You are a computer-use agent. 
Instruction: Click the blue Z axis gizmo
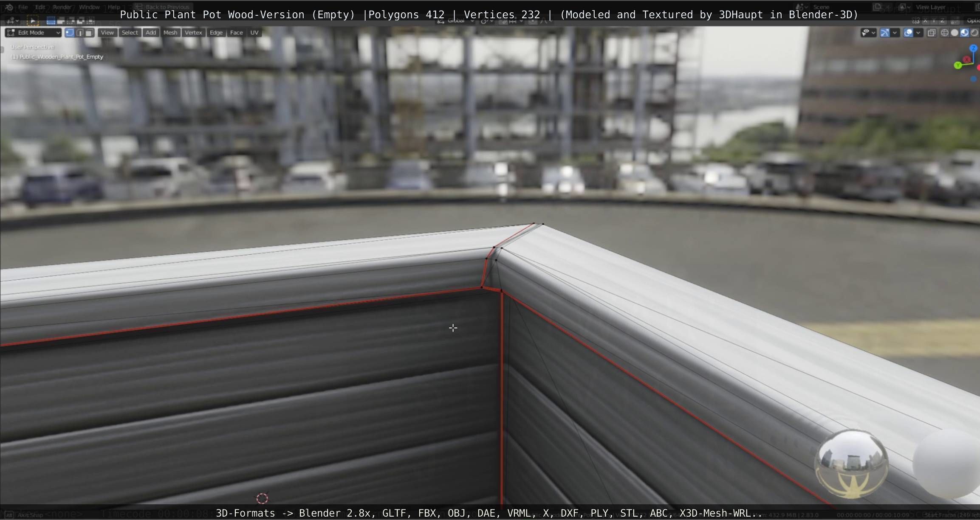(x=974, y=48)
